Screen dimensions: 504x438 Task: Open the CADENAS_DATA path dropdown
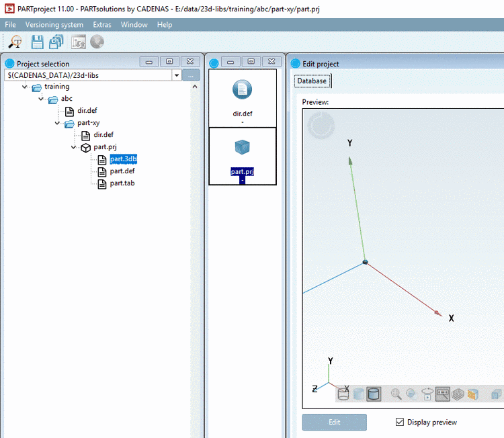177,75
